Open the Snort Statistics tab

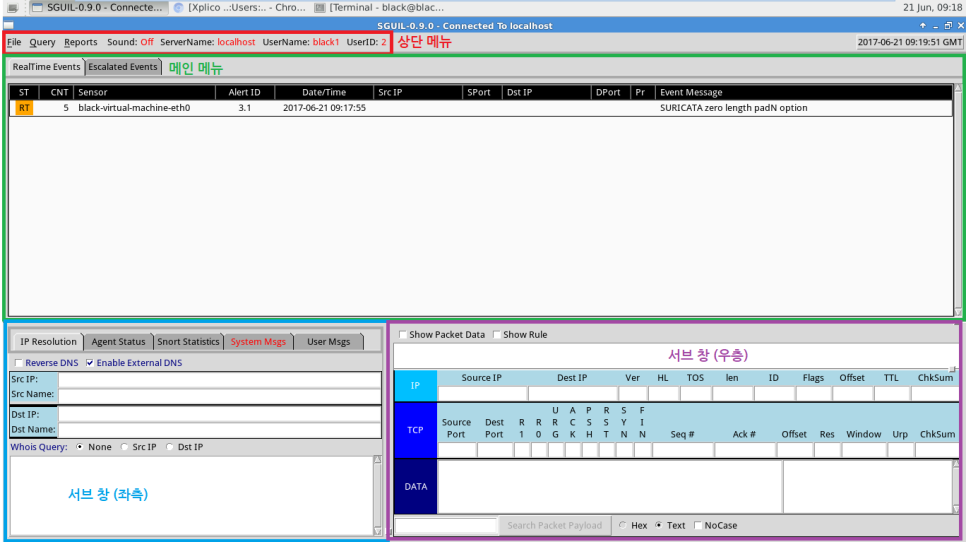pyautogui.click(x=188, y=342)
